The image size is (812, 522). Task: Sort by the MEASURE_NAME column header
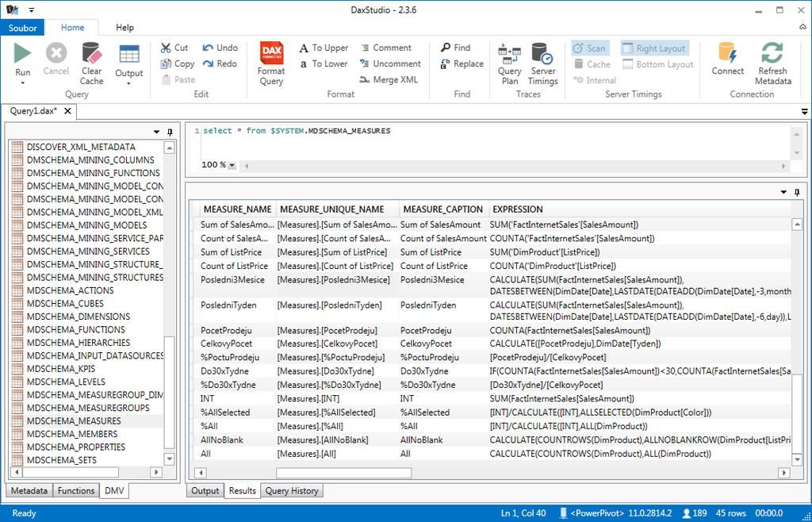237,209
